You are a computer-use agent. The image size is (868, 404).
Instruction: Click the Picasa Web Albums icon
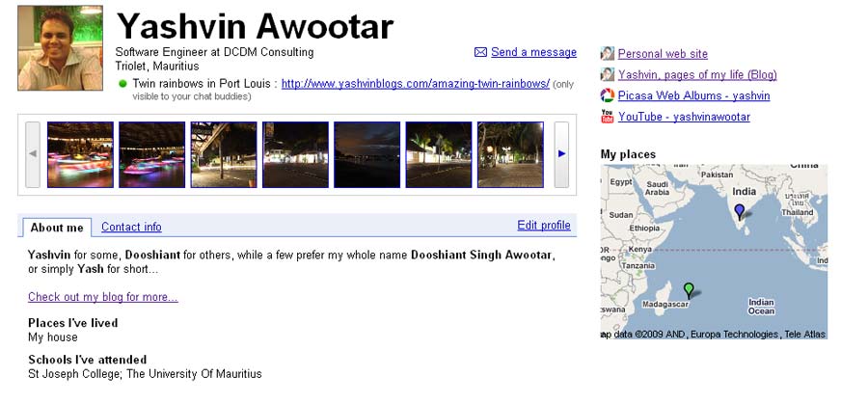tap(608, 95)
